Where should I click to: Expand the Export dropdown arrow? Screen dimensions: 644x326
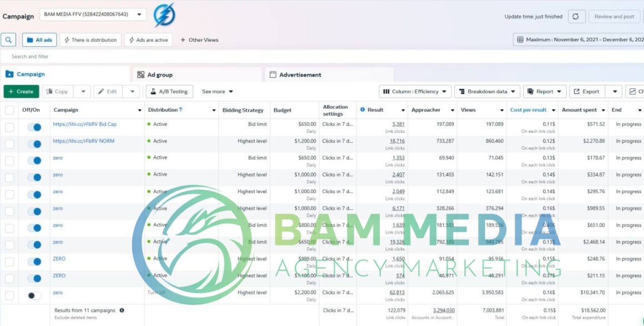[615, 92]
